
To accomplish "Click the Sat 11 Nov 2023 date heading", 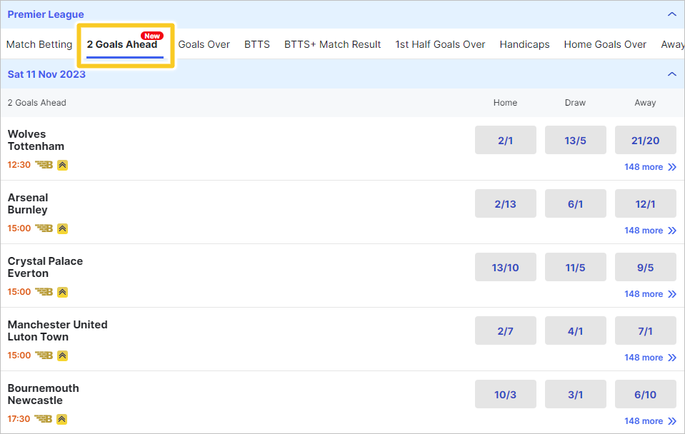I will pos(46,74).
